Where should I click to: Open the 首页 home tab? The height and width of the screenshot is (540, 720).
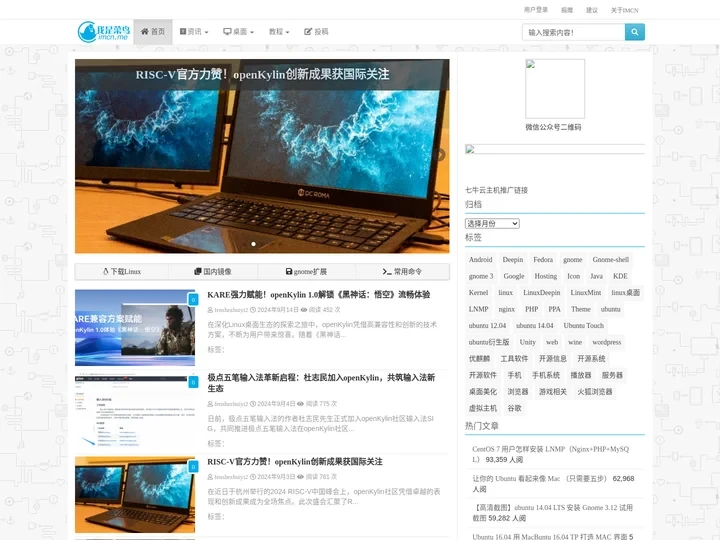coord(152,32)
